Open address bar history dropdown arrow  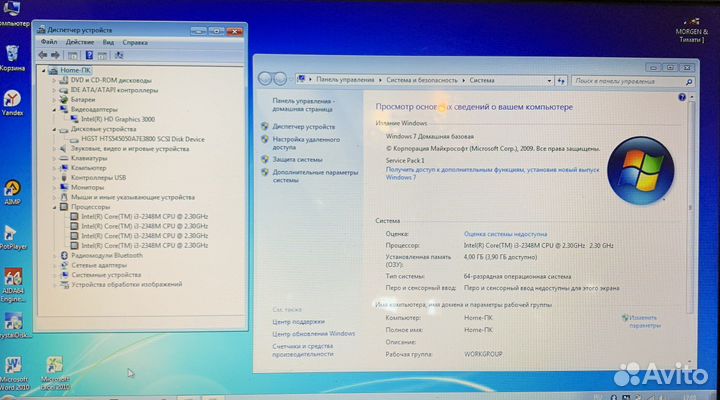tap(549, 80)
